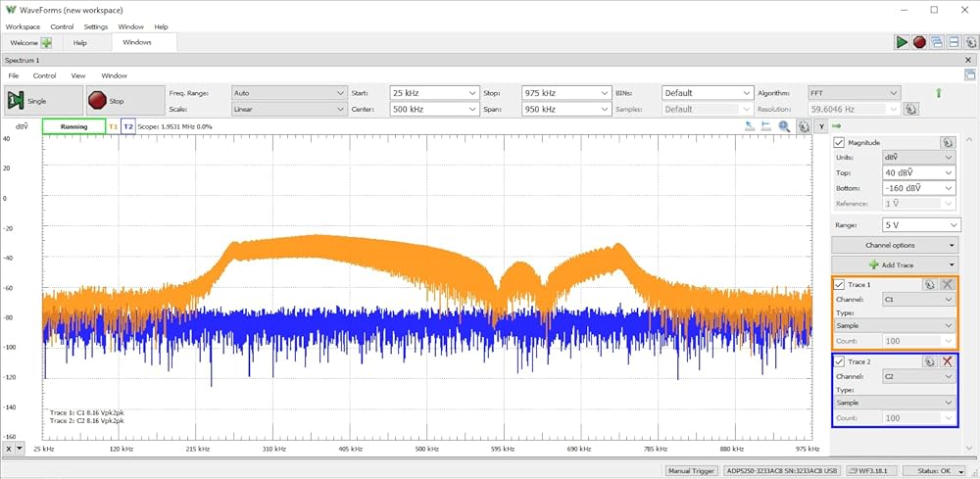Disable the Trace 2 checkbox
This screenshot has height=479, width=980.
click(x=840, y=361)
